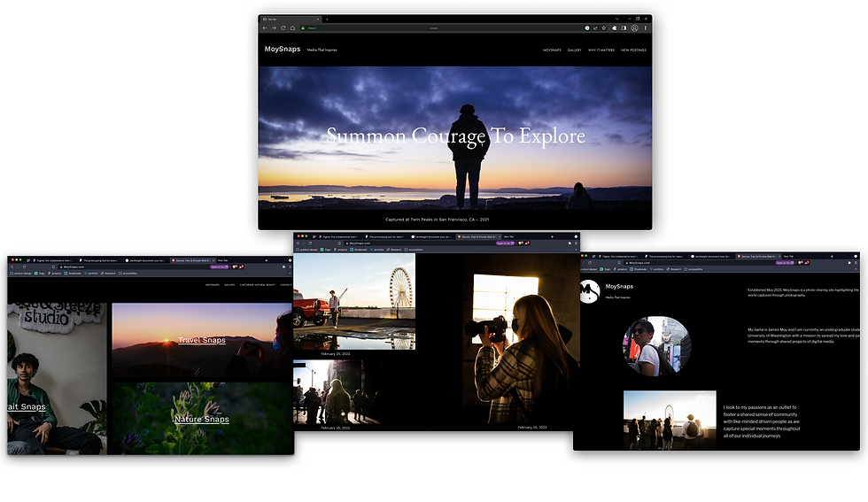Open MOYSNAPS nav link in top window

point(552,50)
